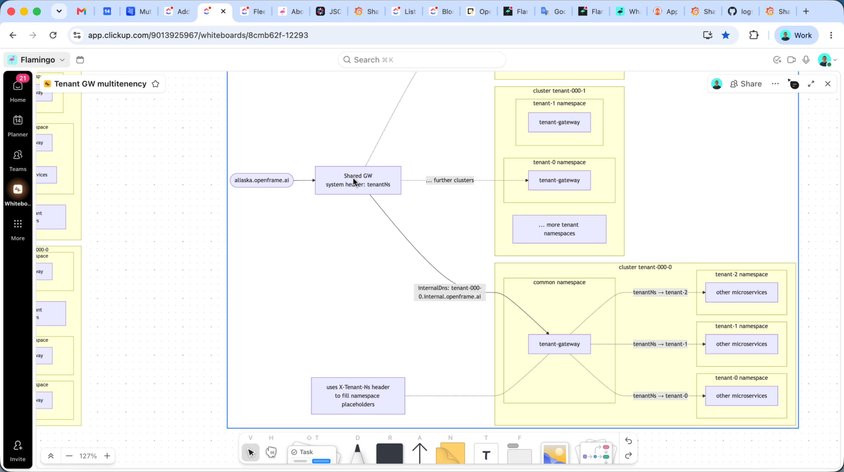Open the browser tab search dropdown
The width and height of the screenshot is (844, 472).
pos(59,11)
